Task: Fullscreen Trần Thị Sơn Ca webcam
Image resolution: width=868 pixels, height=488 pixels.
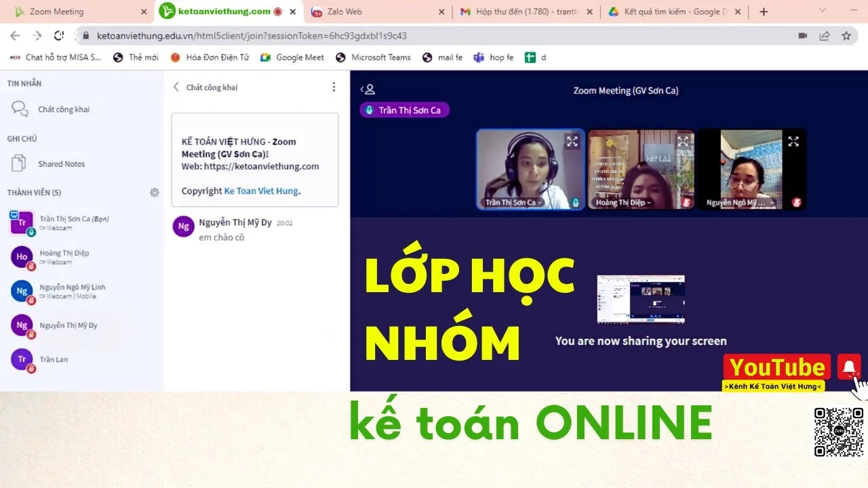Action: [x=572, y=142]
